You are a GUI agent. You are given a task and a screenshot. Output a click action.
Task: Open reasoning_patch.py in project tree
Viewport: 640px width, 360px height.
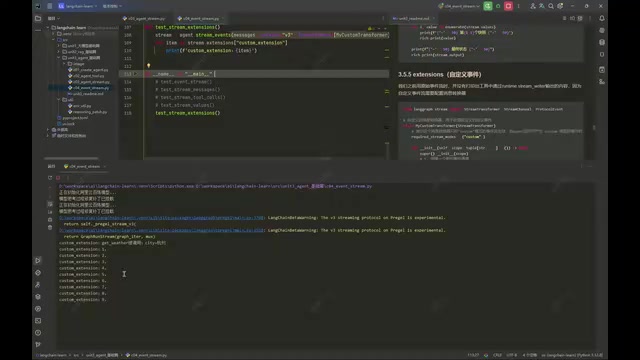tap(88, 112)
